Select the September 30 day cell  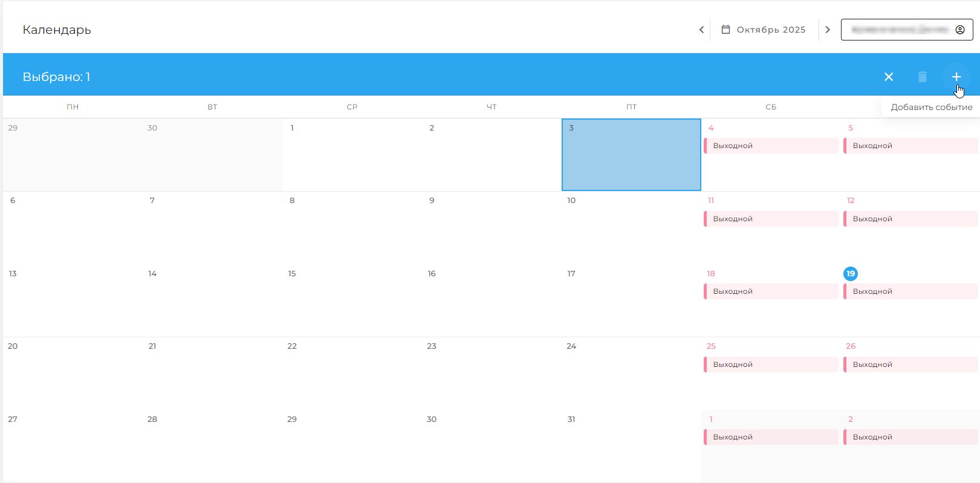click(212, 155)
